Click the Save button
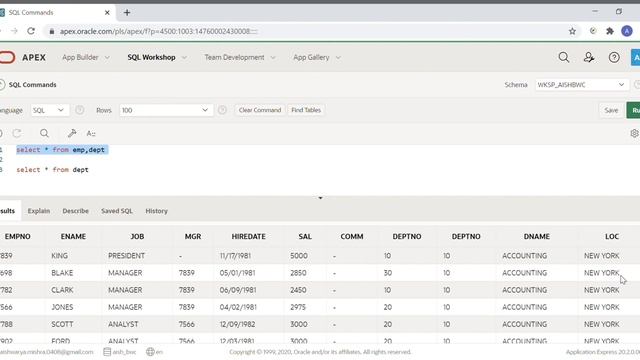The image size is (640, 360). [611, 110]
